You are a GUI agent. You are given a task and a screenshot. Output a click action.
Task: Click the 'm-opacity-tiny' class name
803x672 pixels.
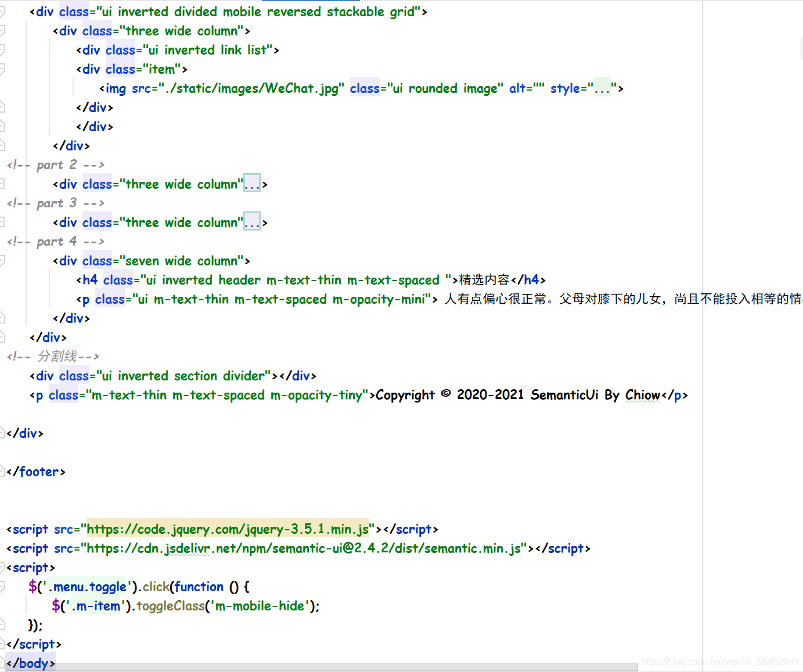click(x=316, y=395)
